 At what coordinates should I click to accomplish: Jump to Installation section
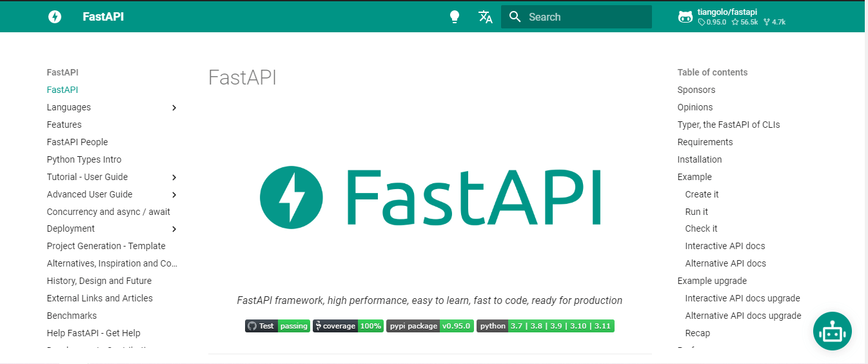700,159
